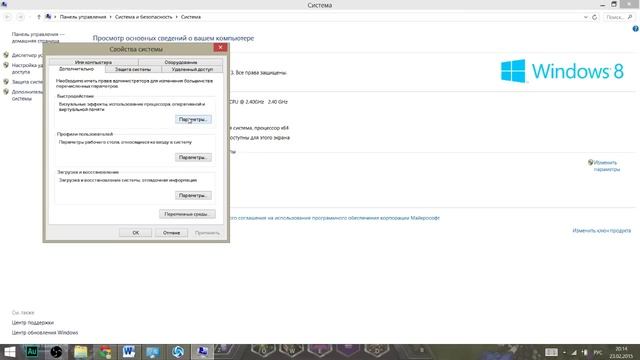Image resolution: width=640 pixels, height=360 pixels.
Task: Switch to the Оборудование tab
Action: 181,62
